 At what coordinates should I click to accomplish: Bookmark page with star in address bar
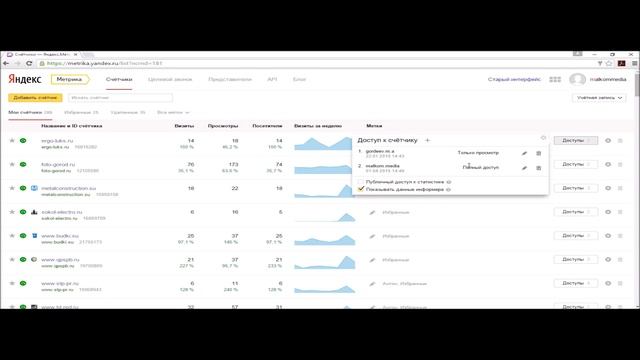coord(609,63)
